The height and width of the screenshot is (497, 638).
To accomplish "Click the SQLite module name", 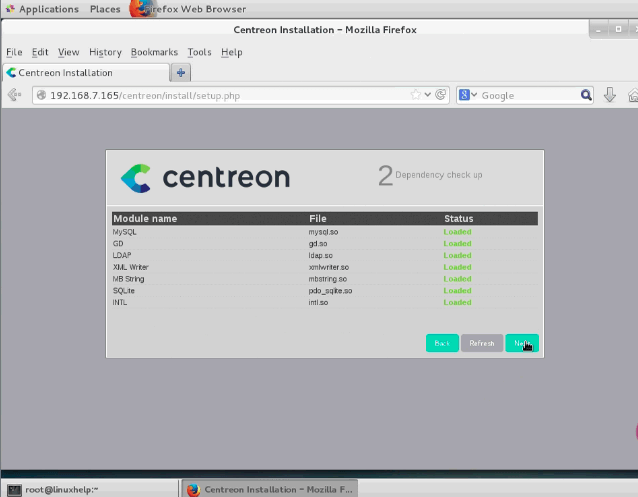I will [124, 291].
